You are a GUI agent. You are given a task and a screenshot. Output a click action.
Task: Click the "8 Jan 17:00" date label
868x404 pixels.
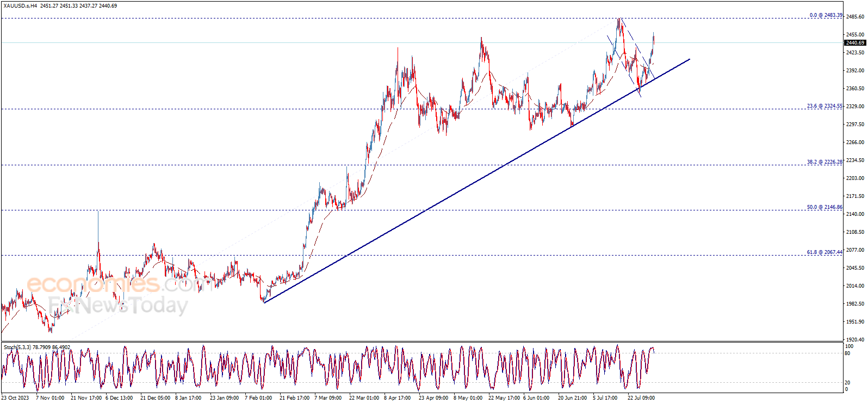[188, 398]
